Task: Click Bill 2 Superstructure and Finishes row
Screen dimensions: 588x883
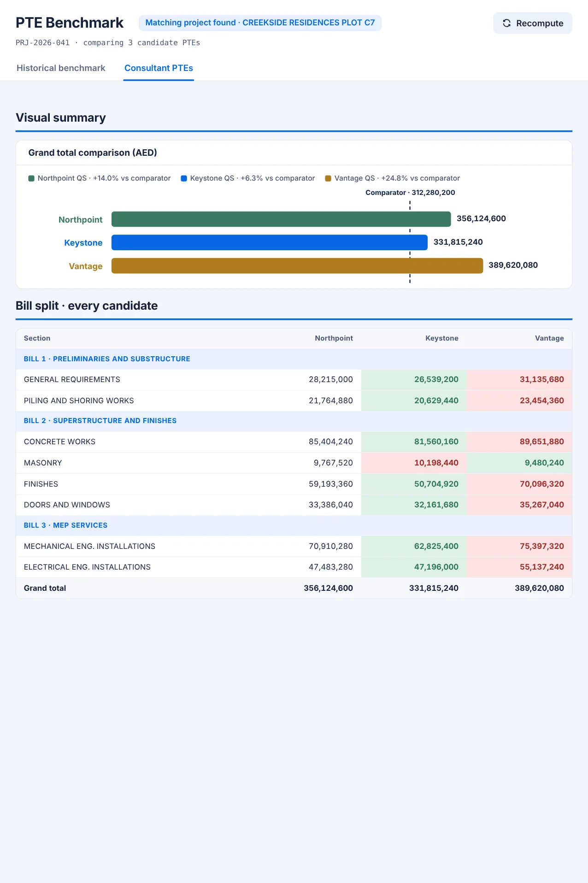Action: 294,421
